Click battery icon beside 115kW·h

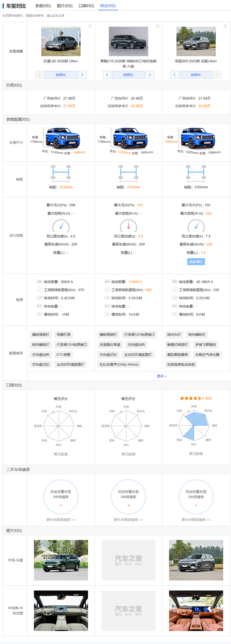pyautogui.click(x=107, y=281)
